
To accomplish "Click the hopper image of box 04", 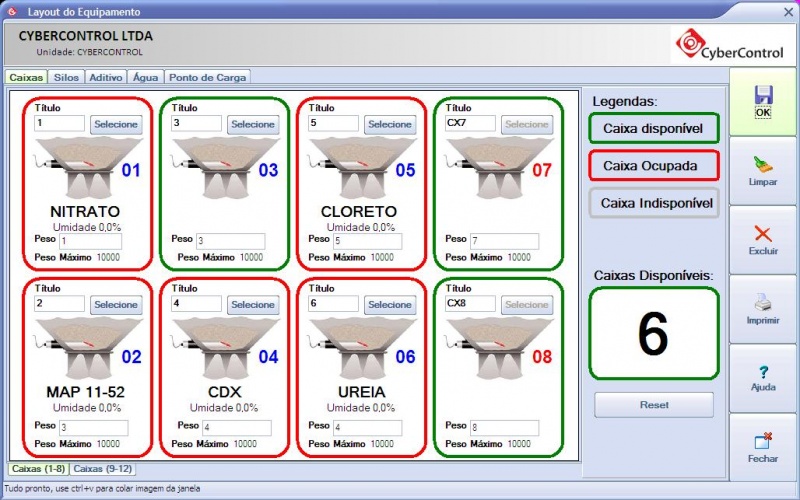I will 224,348.
